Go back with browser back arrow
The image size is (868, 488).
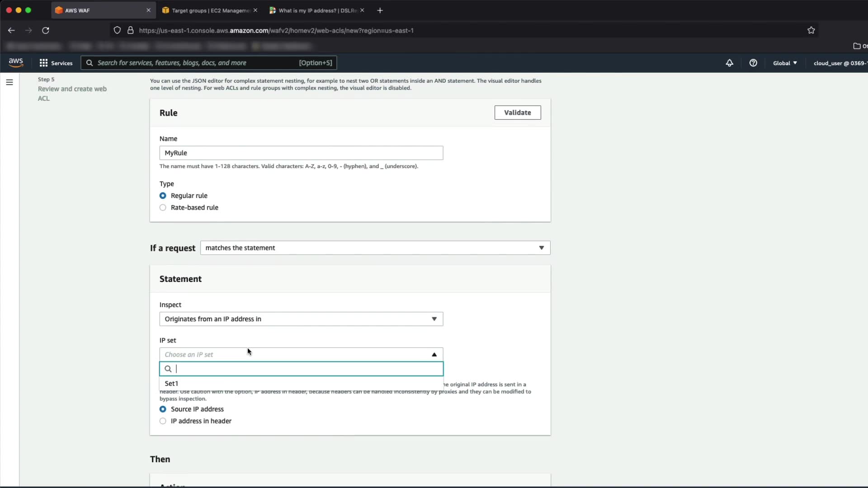pyautogui.click(x=11, y=30)
